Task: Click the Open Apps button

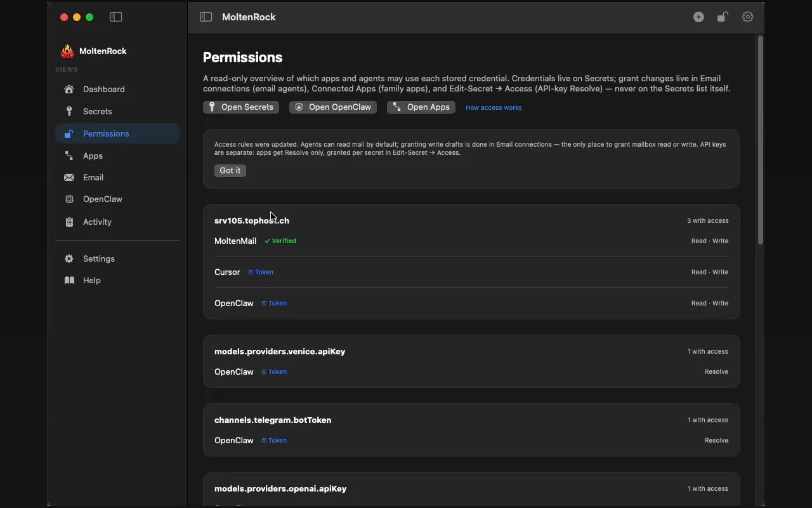Action: pos(421,107)
